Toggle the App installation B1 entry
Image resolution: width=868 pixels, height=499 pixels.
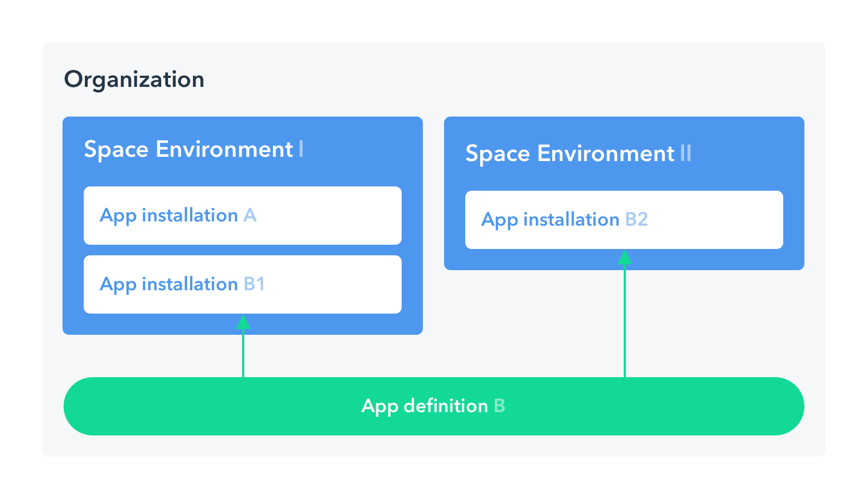(x=242, y=284)
